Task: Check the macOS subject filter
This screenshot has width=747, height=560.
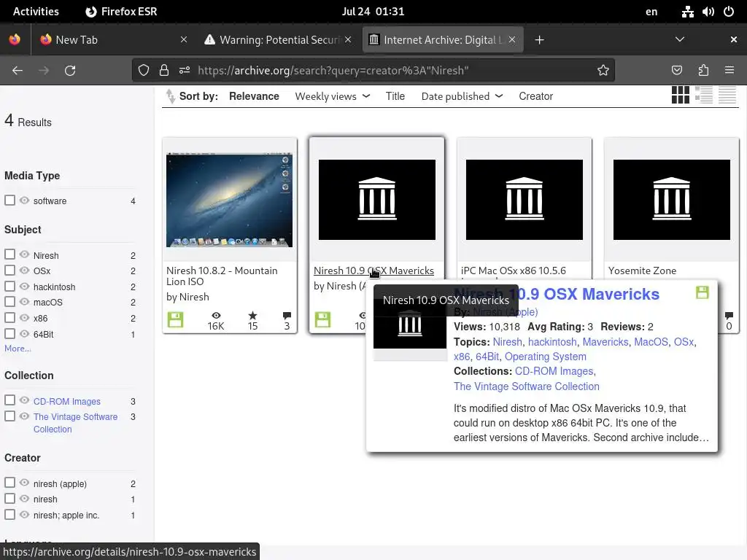Action: tap(9, 301)
